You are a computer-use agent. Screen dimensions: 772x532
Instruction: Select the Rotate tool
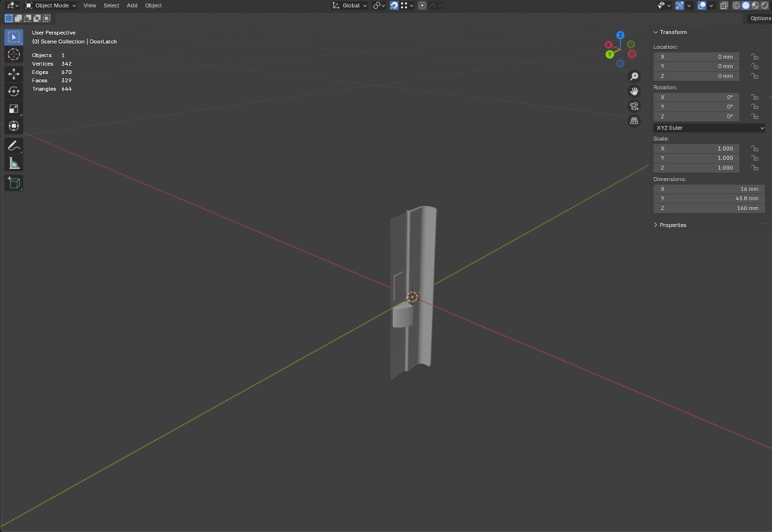pyautogui.click(x=14, y=91)
